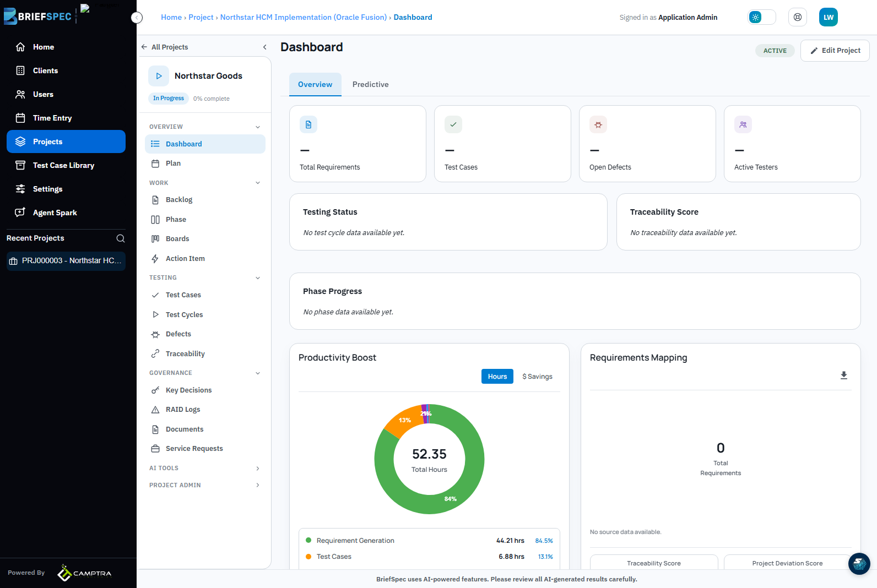The height and width of the screenshot is (588, 877).
Task: Click the Camptra logo in footer
Action: tap(84, 573)
